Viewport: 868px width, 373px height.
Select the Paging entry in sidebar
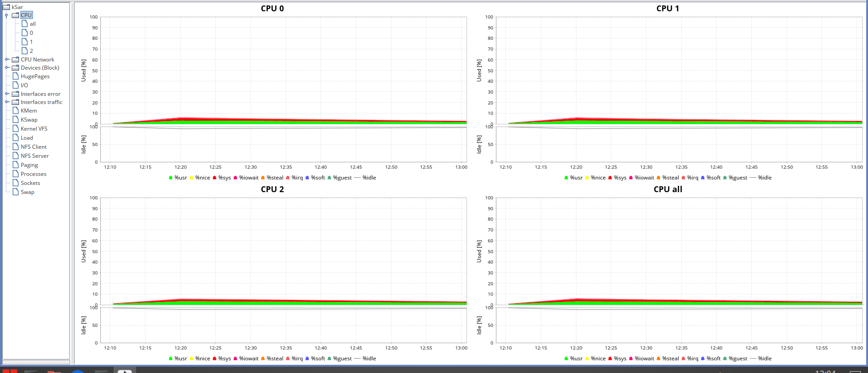point(29,165)
